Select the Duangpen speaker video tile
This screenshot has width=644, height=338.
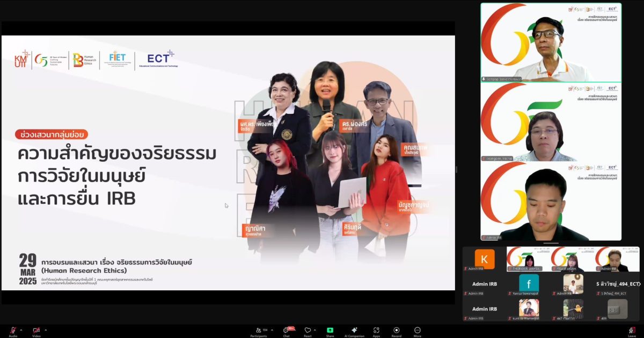point(551,122)
